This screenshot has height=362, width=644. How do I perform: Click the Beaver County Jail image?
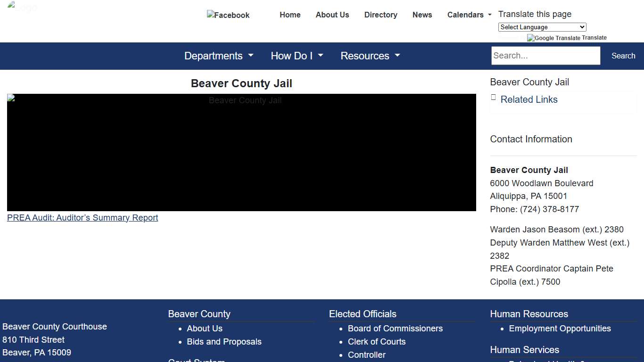[x=241, y=152]
